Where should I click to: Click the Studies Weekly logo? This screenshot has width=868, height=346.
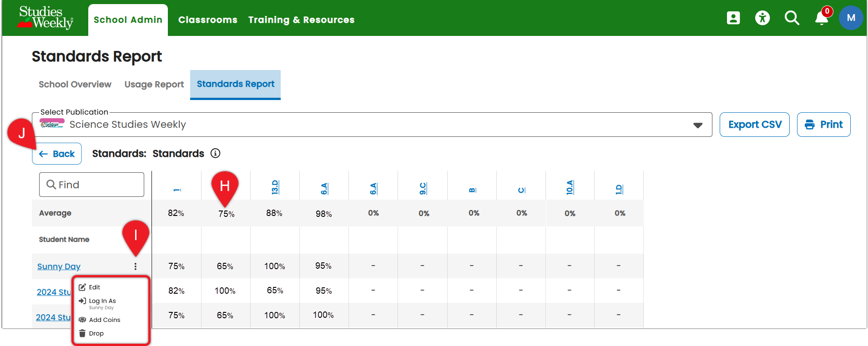[x=45, y=17]
